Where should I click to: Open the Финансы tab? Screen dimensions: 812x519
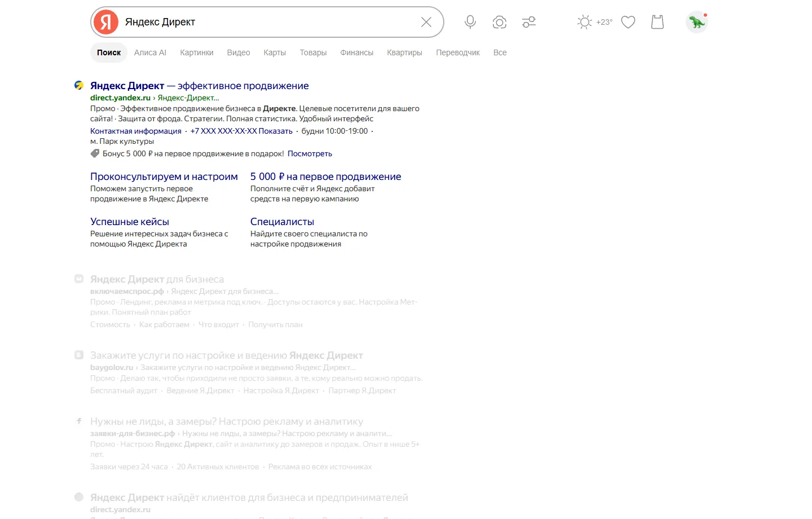point(357,52)
